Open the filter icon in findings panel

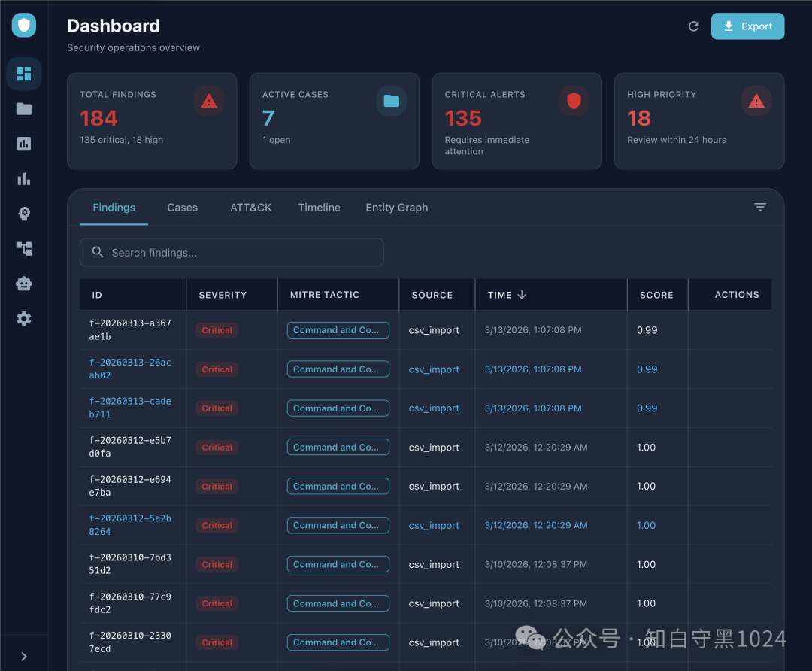click(759, 207)
